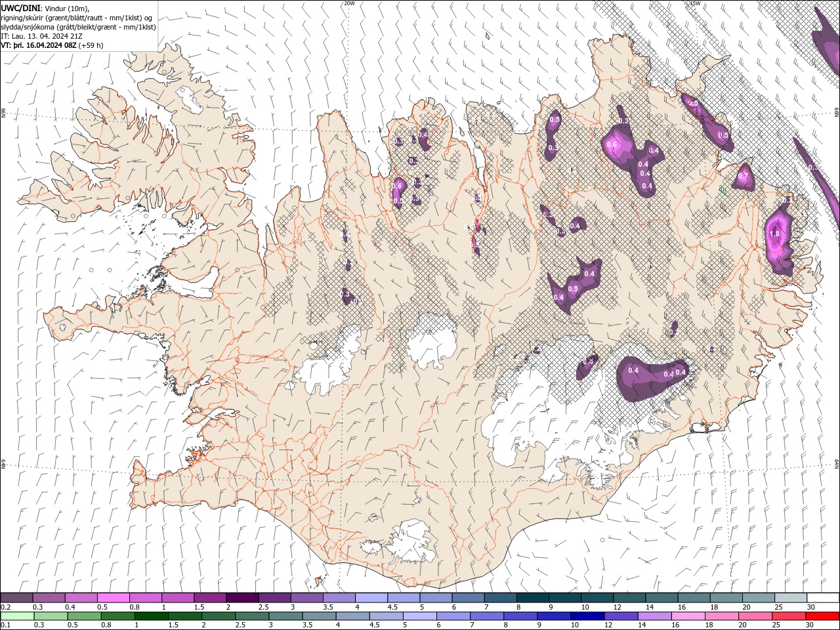The image size is (840, 630).
Task: Click the '1.5' label in the snow scale row
Action: [x=199, y=607]
